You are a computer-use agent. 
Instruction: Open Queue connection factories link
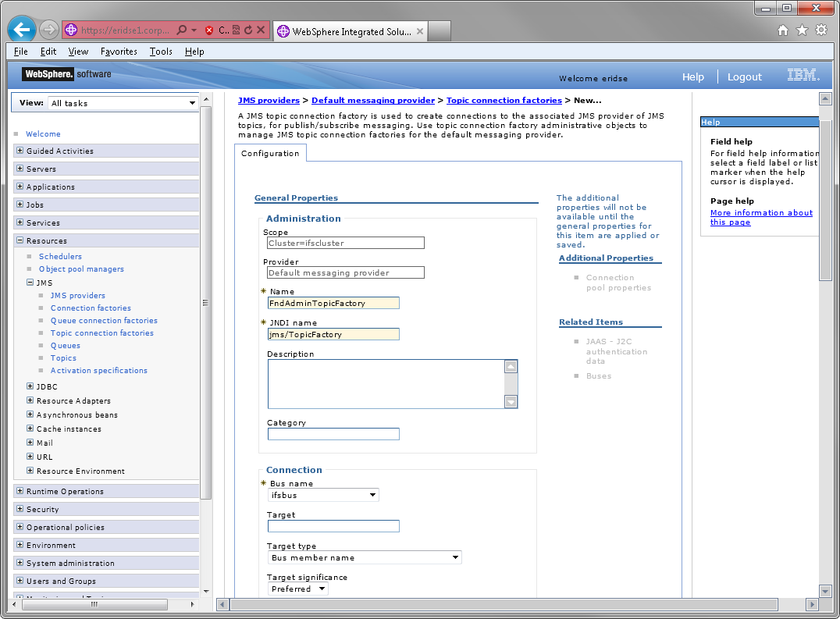coord(104,321)
